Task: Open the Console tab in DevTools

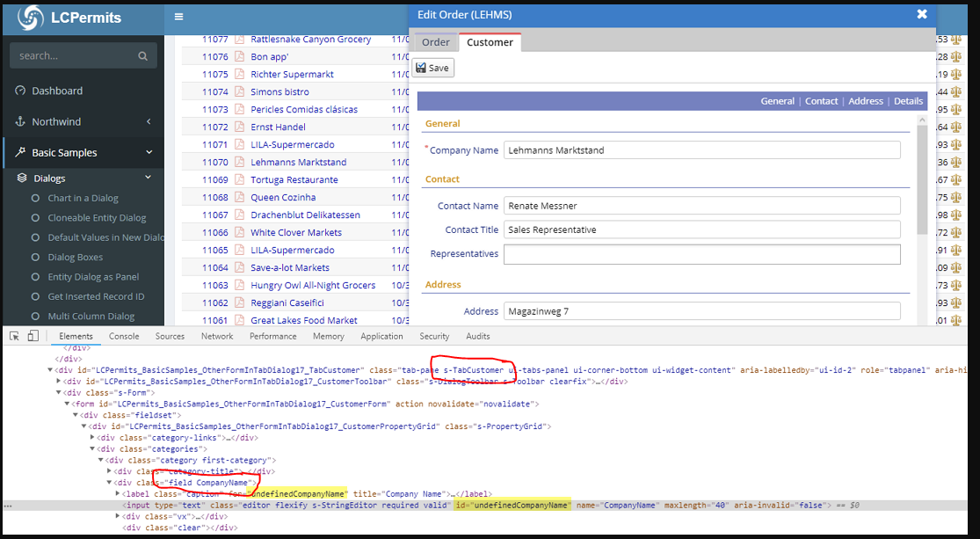Action: pos(124,336)
